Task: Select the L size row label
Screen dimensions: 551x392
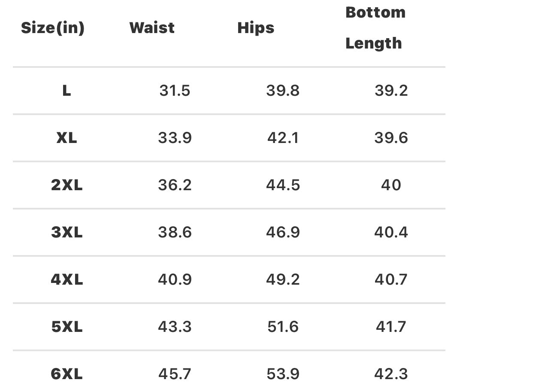Action: point(67,91)
